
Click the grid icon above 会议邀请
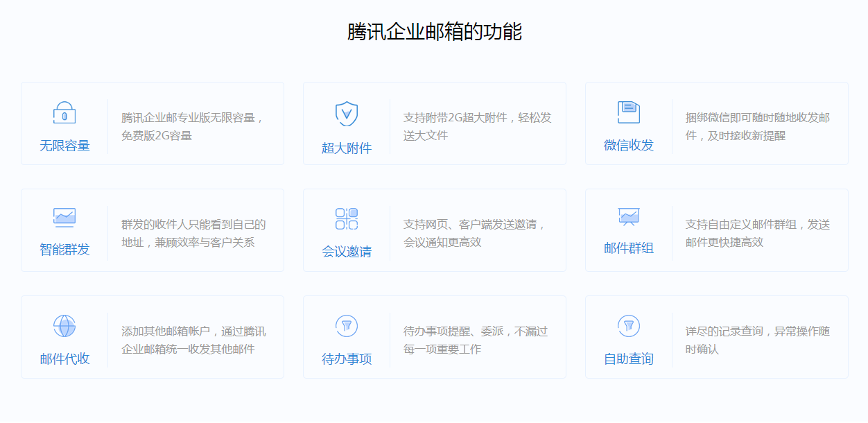coord(347,219)
